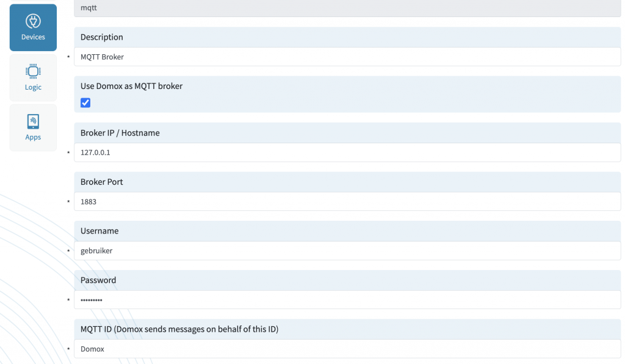The width and height of the screenshot is (625, 364).
Task: Click the MQTT ID header explaining message sending
Action: click(x=179, y=329)
